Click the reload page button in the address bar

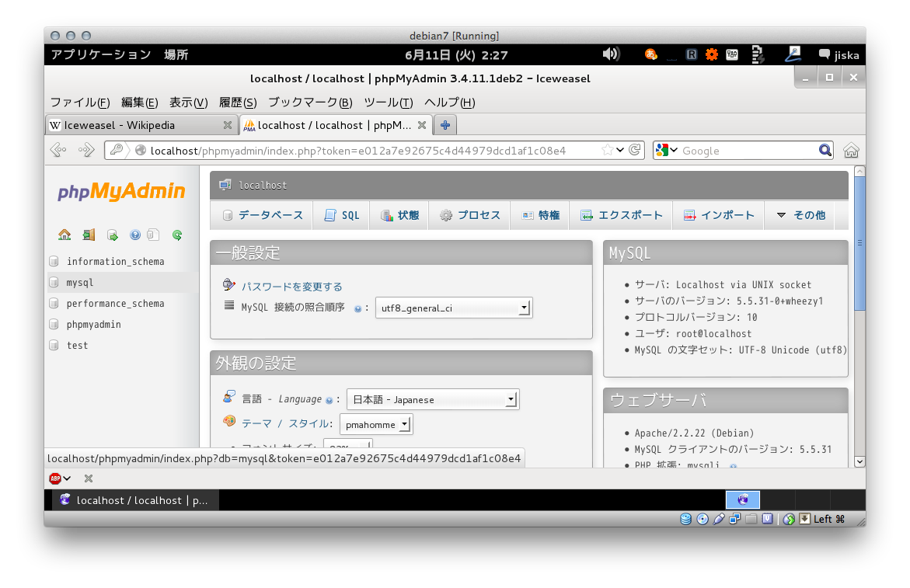click(635, 150)
